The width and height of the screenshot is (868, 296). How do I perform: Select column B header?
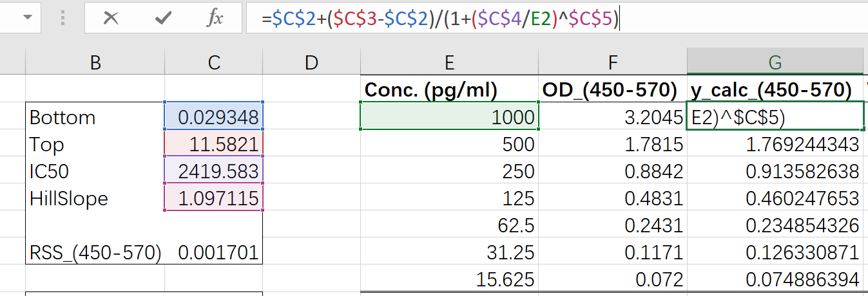(95, 62)
